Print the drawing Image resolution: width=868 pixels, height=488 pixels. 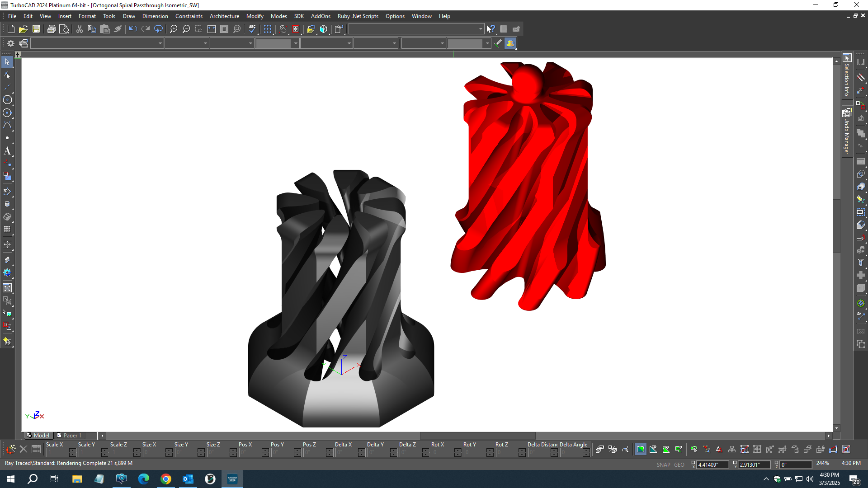tap(52, 29)
